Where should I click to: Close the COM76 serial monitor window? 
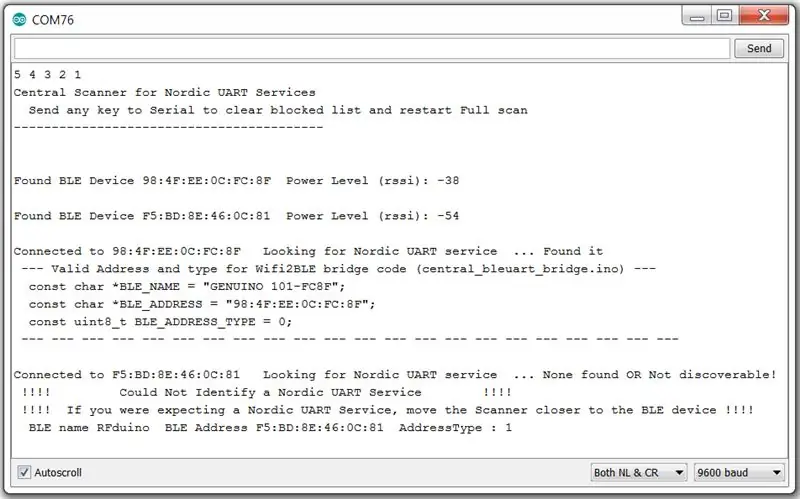(x=763, y=16)
